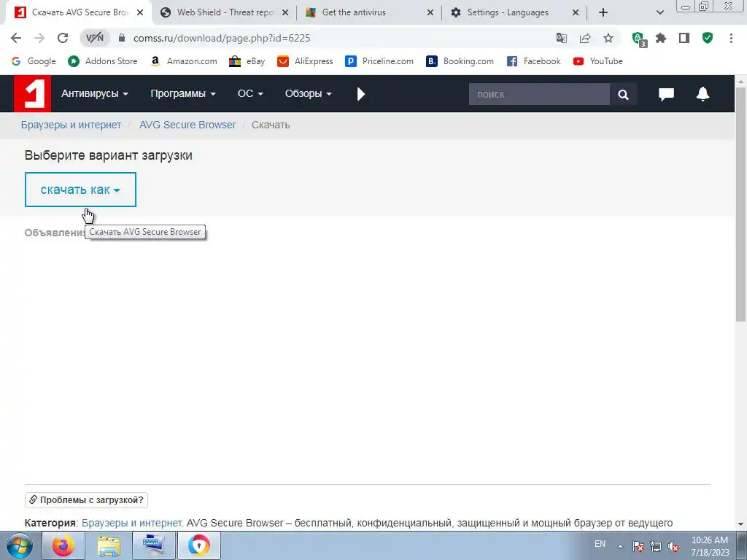
Task: Open the Action Center flag icon
Action: pyautogui.click(x=638, y=547)
